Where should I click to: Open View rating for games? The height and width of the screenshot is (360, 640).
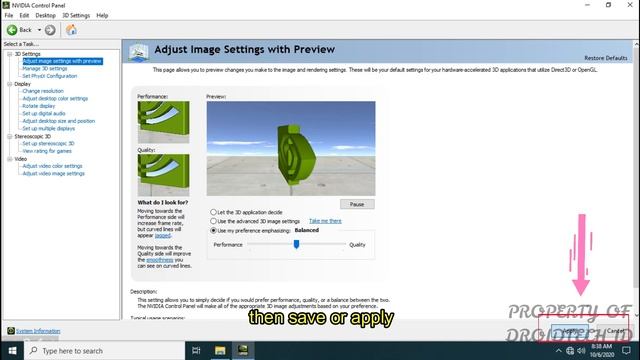[47, 151]
